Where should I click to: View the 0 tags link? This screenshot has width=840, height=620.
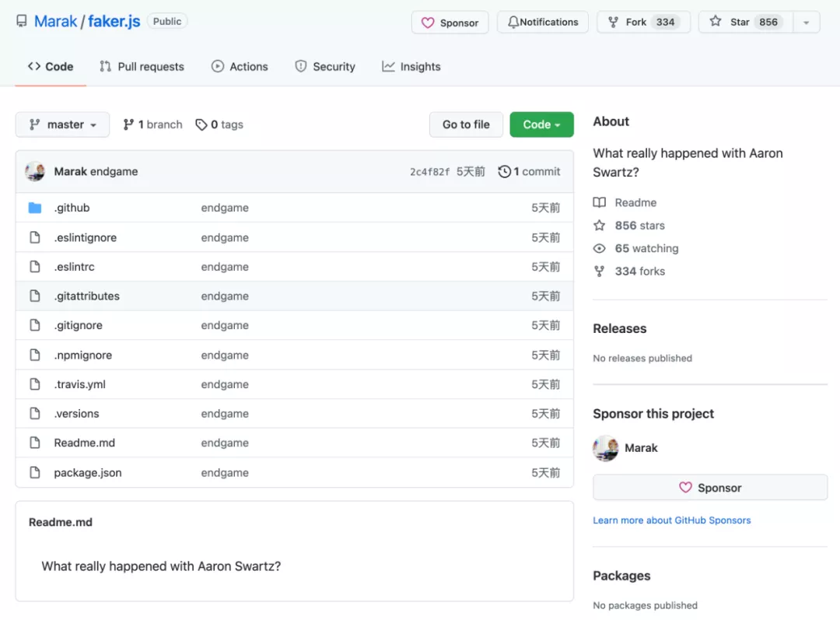(x=219, y=125)
